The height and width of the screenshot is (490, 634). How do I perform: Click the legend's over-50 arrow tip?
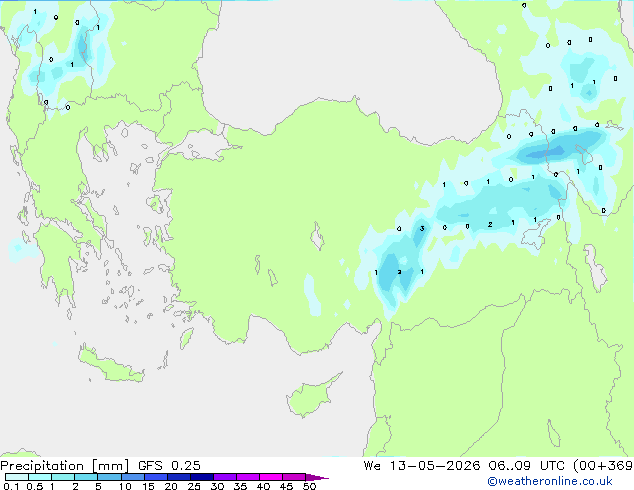317,477
